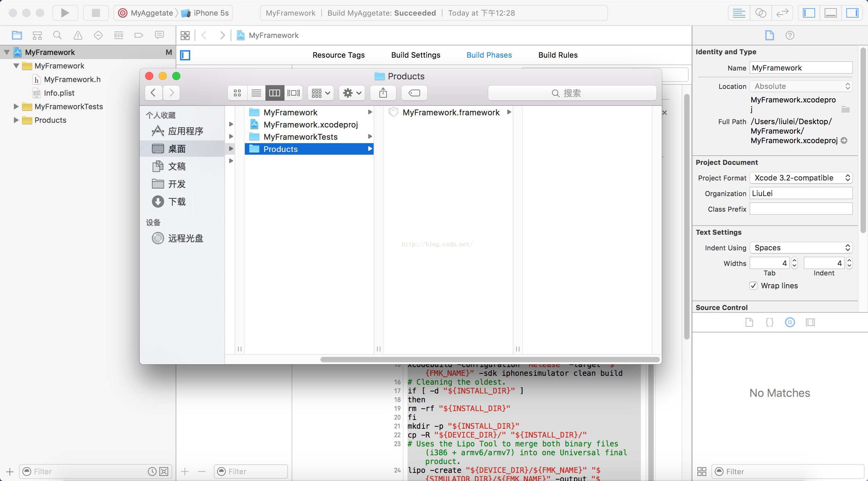This screenshot has height=481, width=868.
Task: Go back in Finder window
Action: [154, 93]
